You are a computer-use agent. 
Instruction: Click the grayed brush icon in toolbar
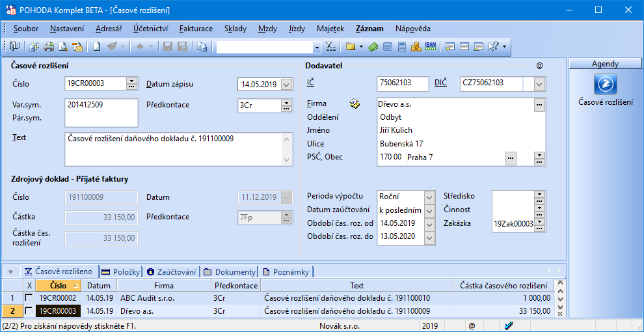tap(112, 47)
